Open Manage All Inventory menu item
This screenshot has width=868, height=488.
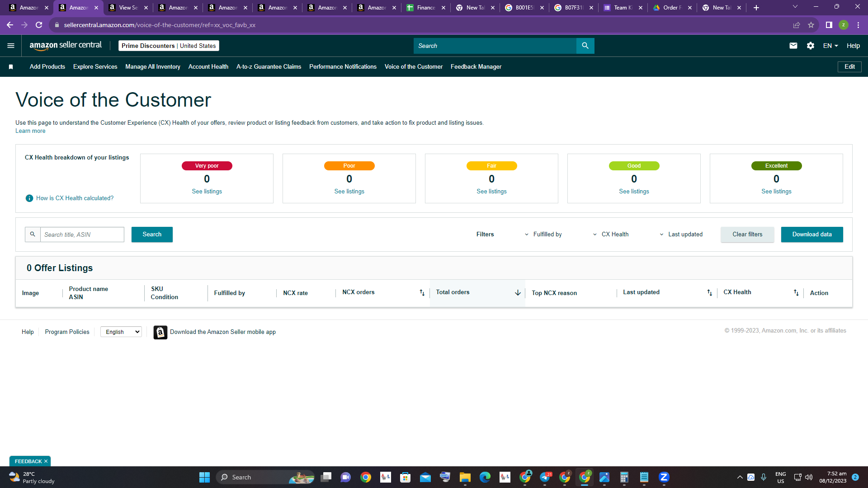coord(153,67)
